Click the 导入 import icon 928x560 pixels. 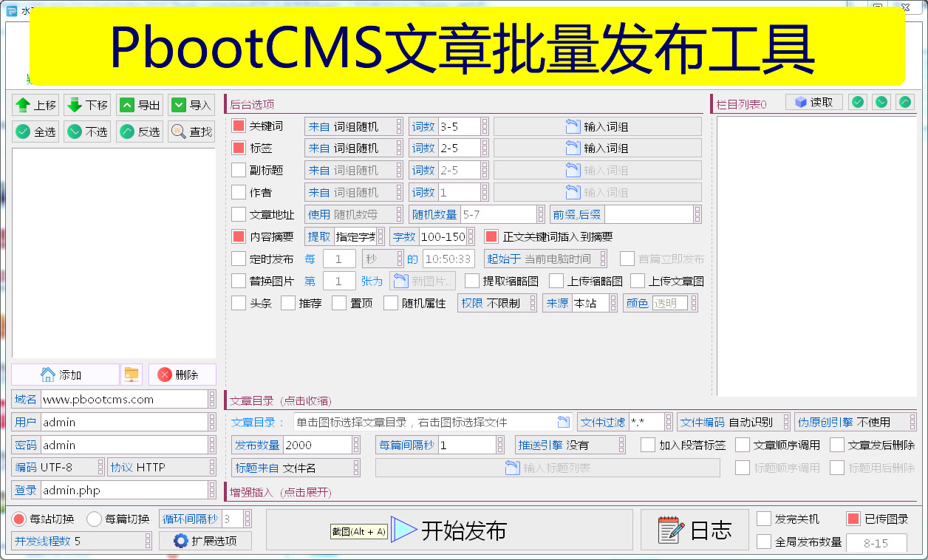[x=180, y=104]
